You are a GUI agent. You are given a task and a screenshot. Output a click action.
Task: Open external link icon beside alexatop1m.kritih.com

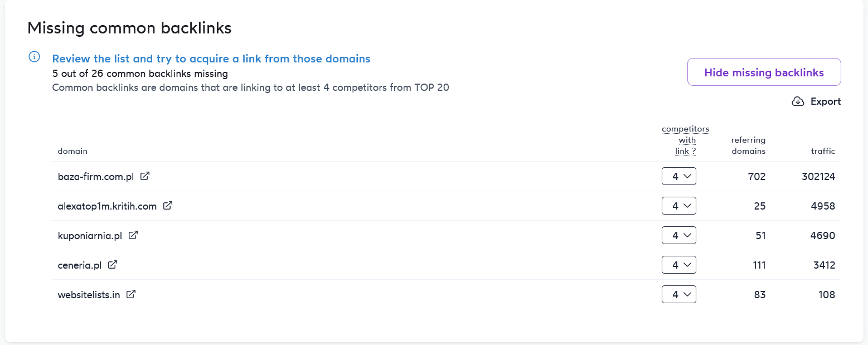tap(167, 206)
